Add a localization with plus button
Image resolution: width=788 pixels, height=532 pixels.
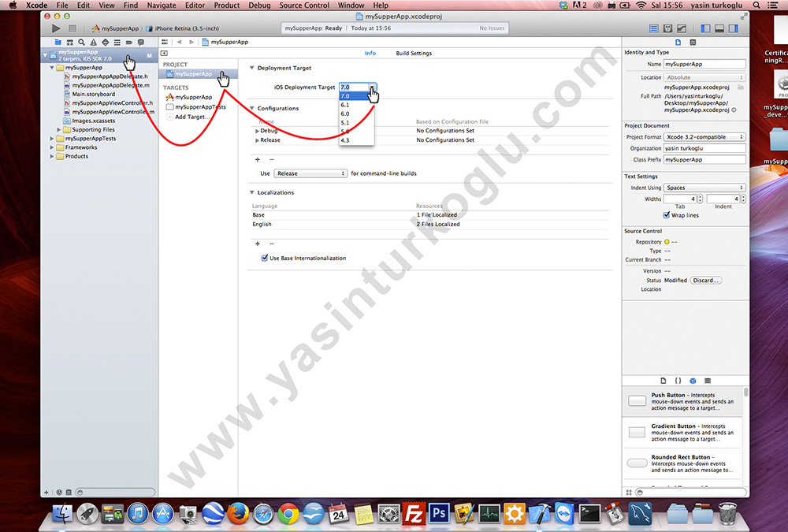258,244
